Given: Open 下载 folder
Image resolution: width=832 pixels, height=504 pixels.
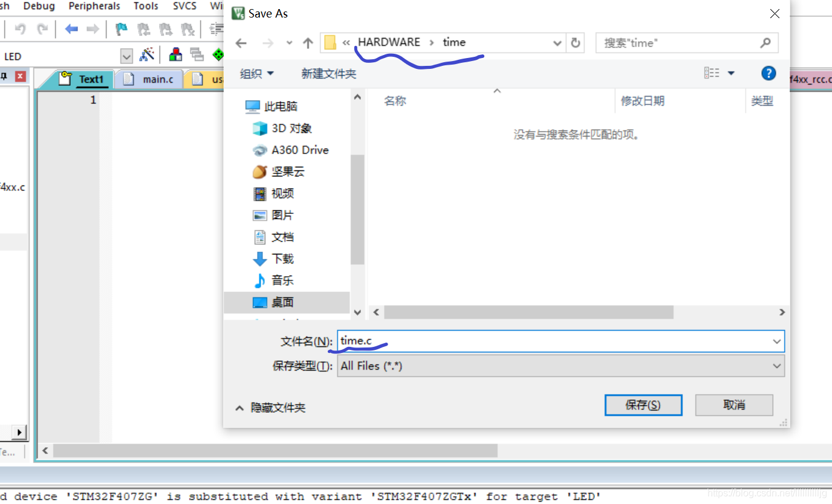Looking at the screenshot, I should point(273,259).
